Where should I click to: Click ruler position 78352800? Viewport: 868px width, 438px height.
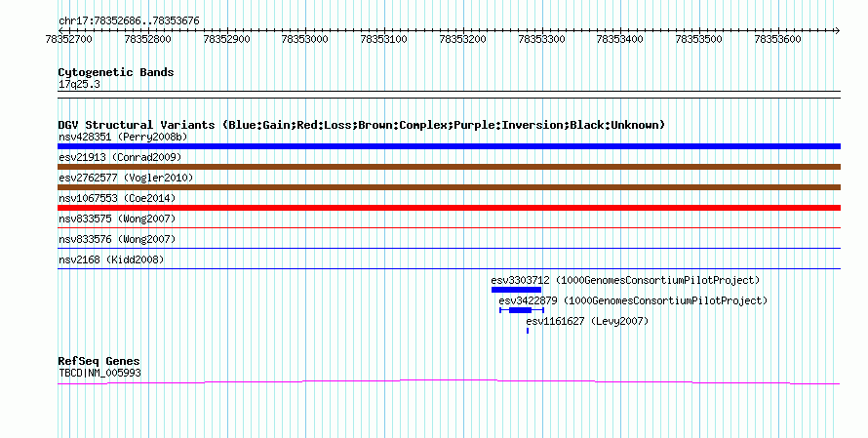click(148, 39)
